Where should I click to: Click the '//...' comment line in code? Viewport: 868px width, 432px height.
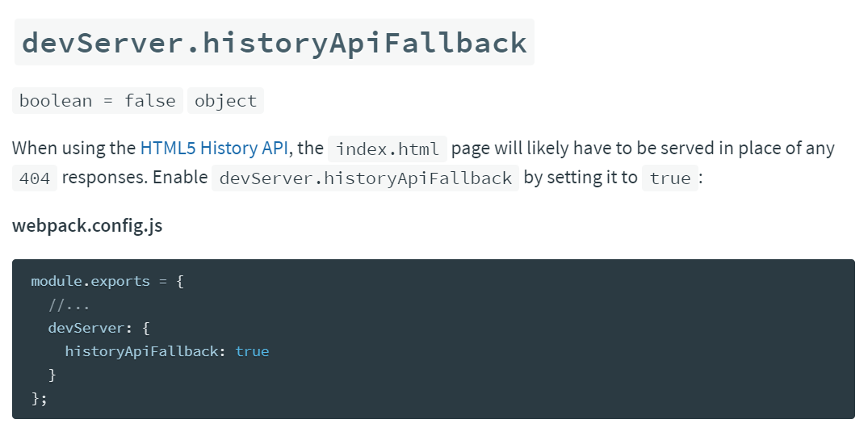click(69, 305)
